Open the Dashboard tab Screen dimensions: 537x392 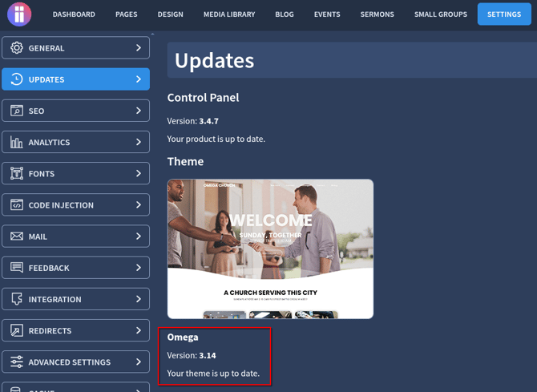click(74, 14)
